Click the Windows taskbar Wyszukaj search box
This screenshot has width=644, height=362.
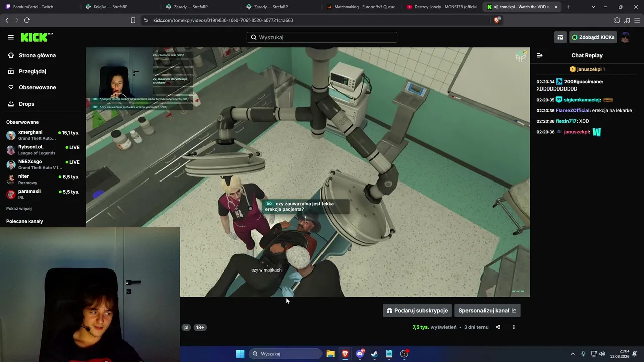tap(286, 354)
